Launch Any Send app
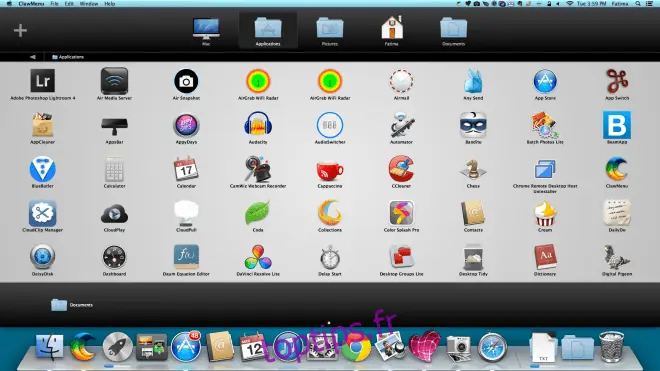 point(473,81)
